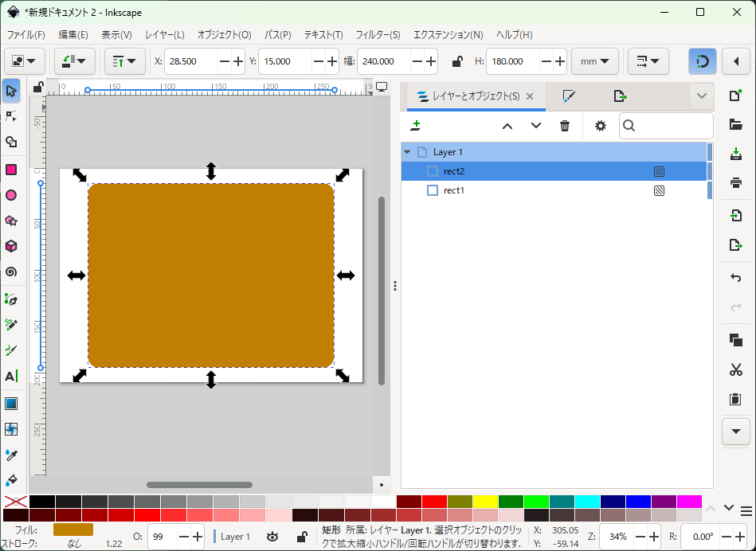Toggle the guides lock at ruler corner
This screenshot has width=756, height=551.
(38, 87)
